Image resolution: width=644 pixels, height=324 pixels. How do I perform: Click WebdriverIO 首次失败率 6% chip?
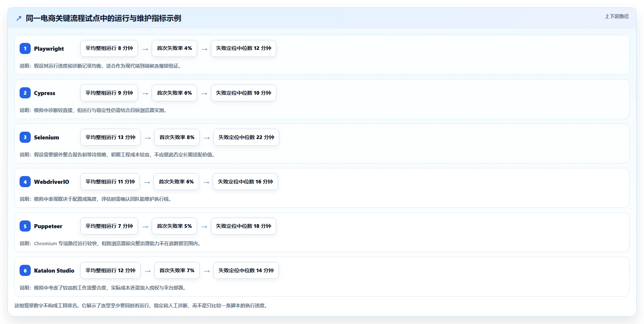point(176,182)
